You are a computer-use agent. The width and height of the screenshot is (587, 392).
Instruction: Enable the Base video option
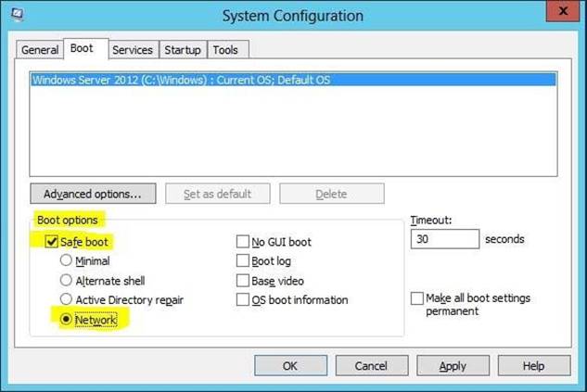[x=243, y=281]
